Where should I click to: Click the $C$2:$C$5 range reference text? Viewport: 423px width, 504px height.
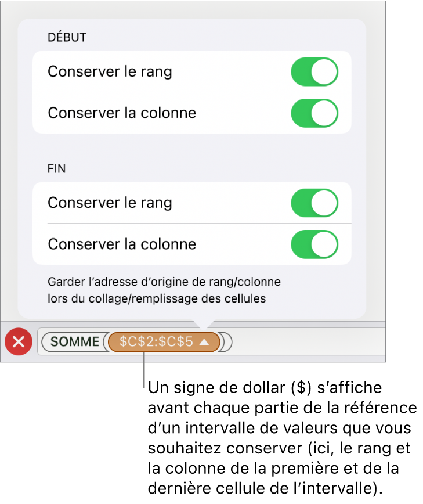[x=156, y=342]
